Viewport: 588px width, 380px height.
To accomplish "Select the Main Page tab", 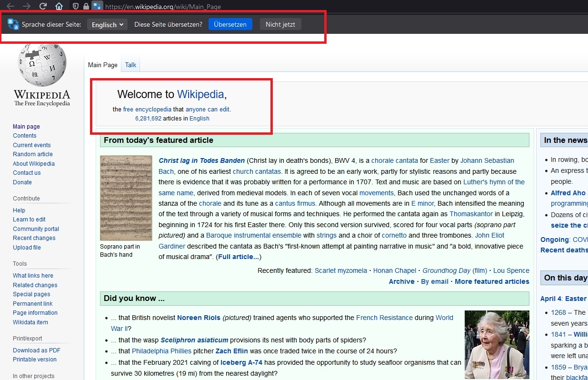I will [x=102, y=65].
